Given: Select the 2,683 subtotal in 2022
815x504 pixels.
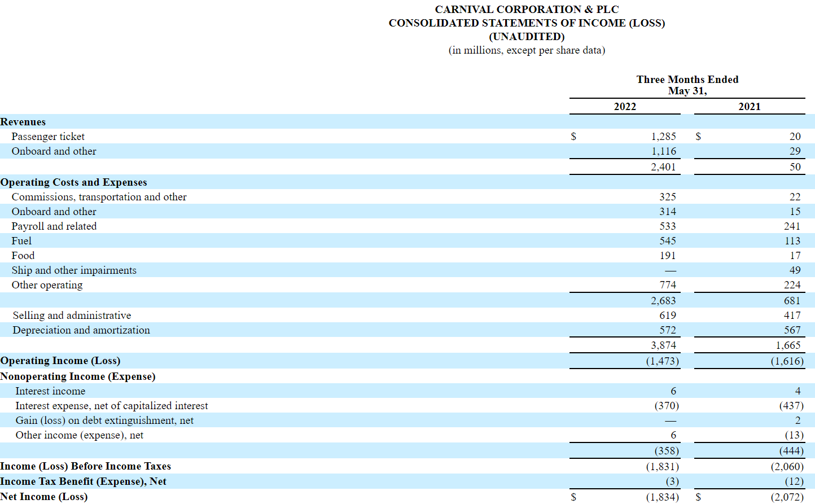Looking at the screenshot, I should click(x=663, y=301).
